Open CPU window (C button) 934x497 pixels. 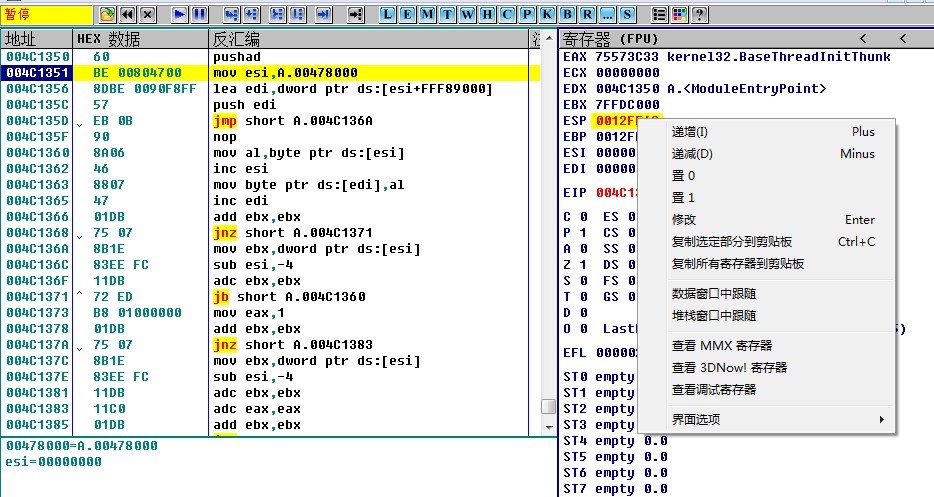coord(508,14)
